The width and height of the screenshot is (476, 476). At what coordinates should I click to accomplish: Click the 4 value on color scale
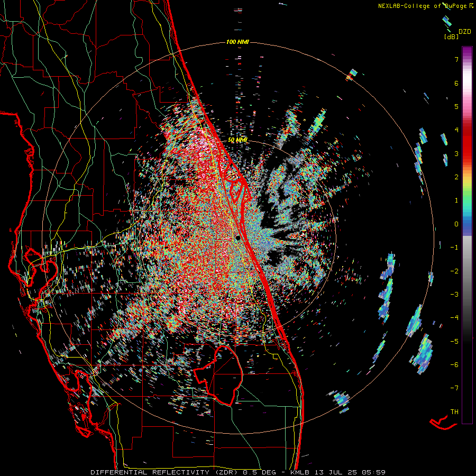coord(456,130)
